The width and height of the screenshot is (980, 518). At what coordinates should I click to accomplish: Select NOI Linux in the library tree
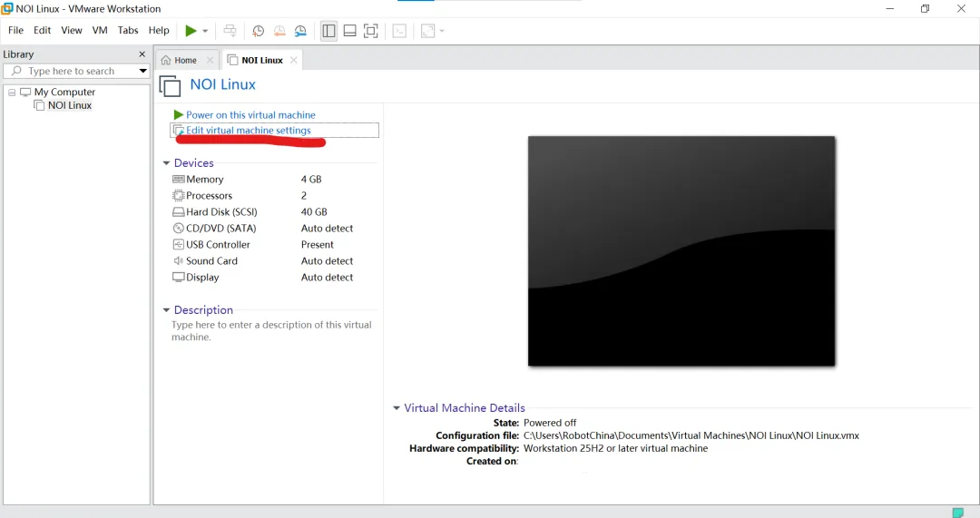coord(69,105)
